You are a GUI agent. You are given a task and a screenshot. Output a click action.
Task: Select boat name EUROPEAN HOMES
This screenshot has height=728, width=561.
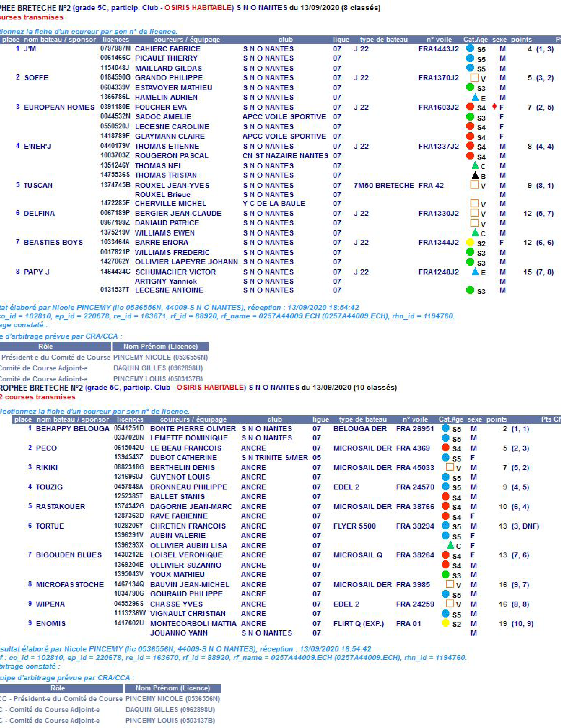coord(59,107)
